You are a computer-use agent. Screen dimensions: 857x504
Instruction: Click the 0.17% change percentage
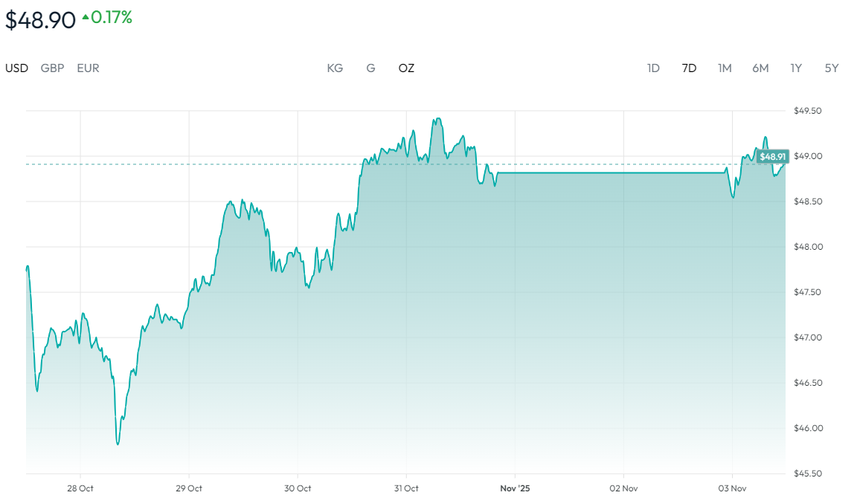[112, 17]
